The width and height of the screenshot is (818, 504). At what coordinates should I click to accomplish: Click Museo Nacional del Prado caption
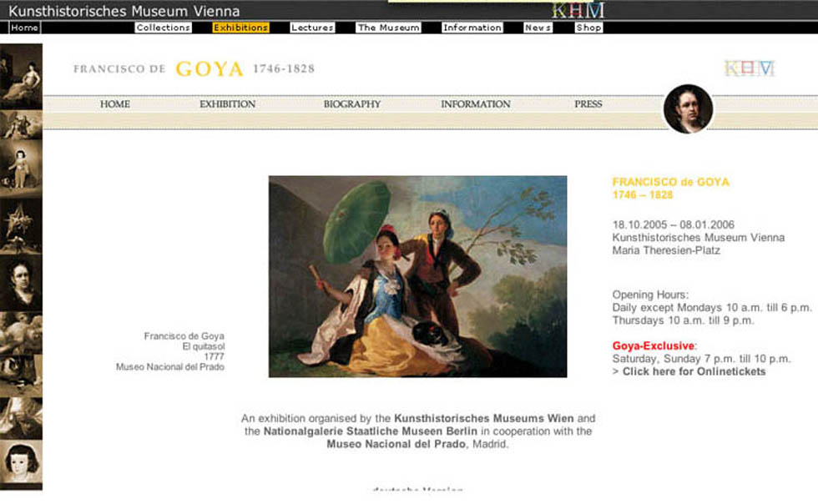pyautogui.click(x=170, y=367)
